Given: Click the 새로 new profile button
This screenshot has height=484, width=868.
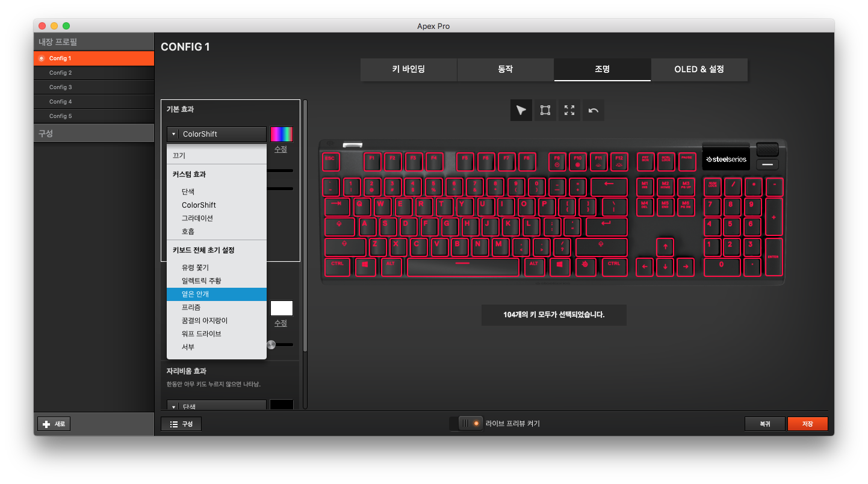Looking at the screenshot, I should click(x=54, y=424).
